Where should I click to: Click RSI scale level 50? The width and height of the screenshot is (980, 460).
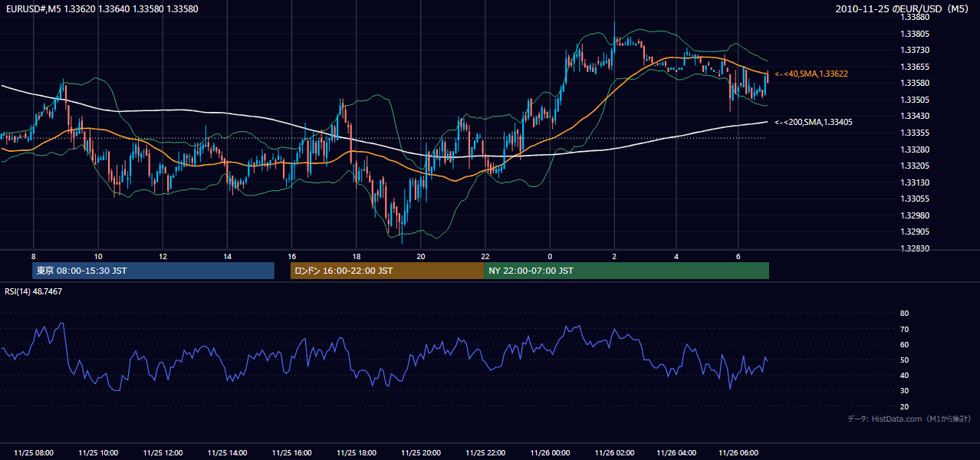(904, 360)
